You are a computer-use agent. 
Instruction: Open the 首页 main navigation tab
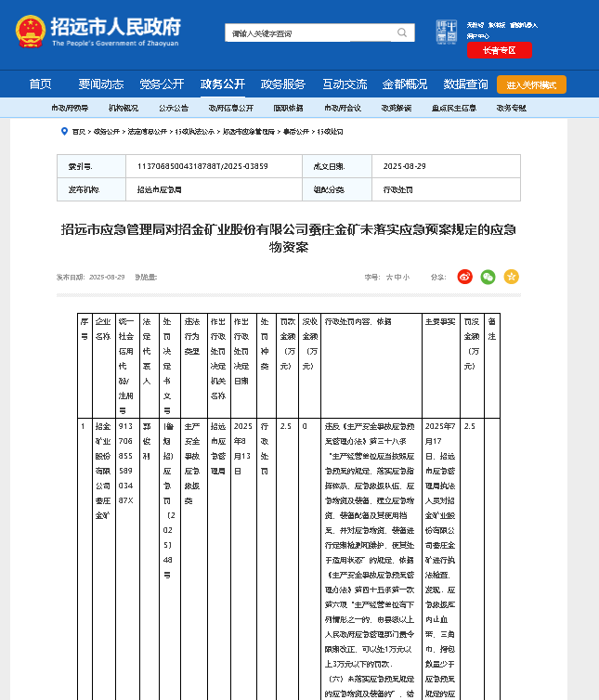(40, 84)
